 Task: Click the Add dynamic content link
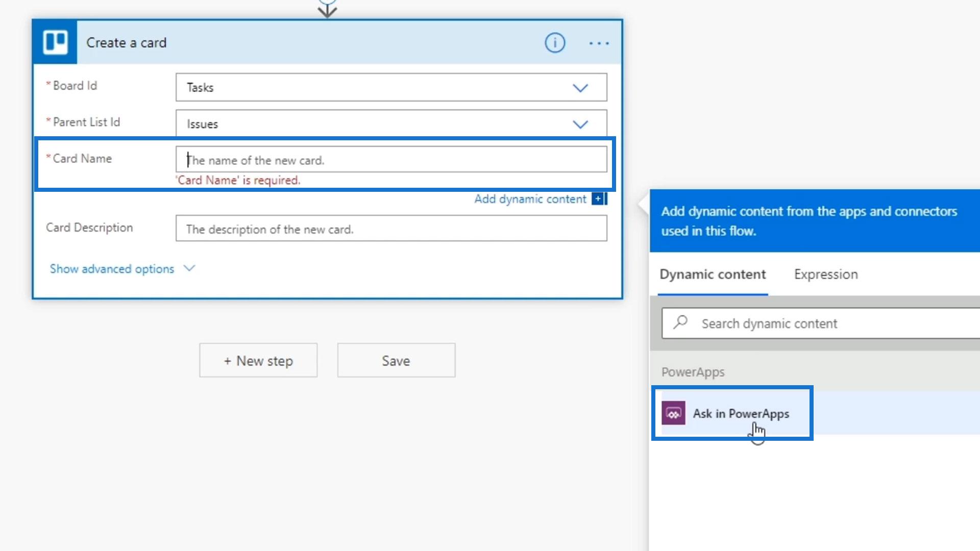(530, 199)
